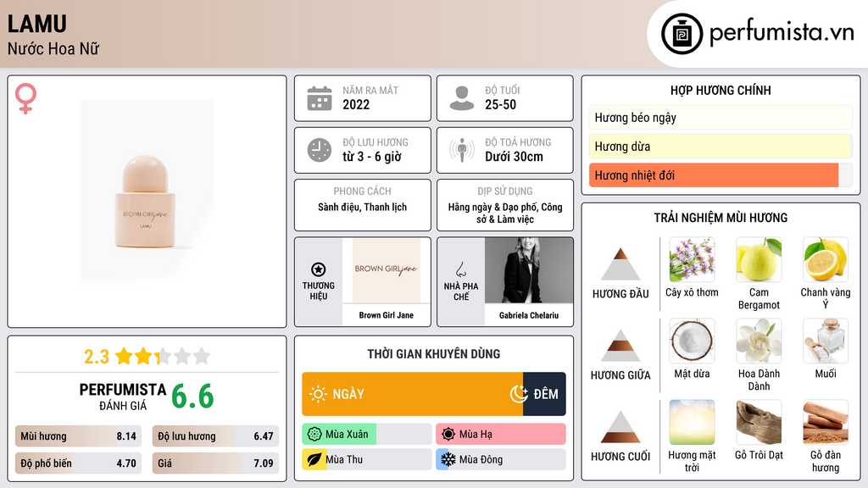This screenshot has width=868, height=488.
Task: Click the first gold rating star
Action: [124, 356]
